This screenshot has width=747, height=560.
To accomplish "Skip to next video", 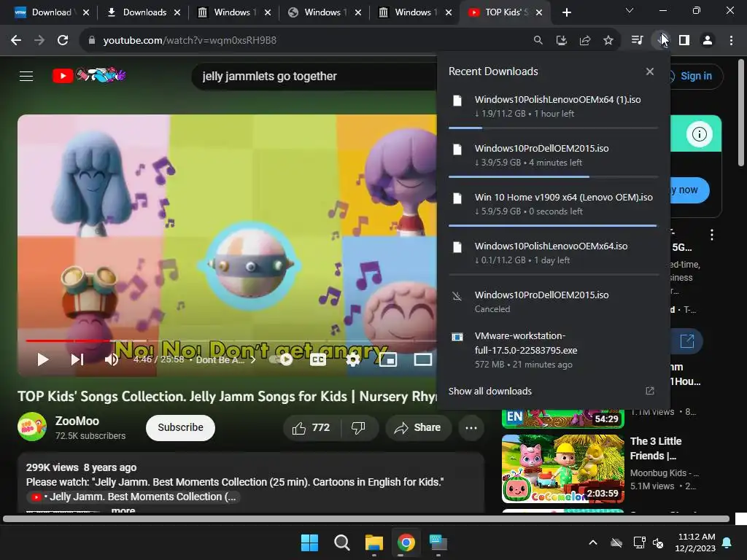I will coord(77,359).
